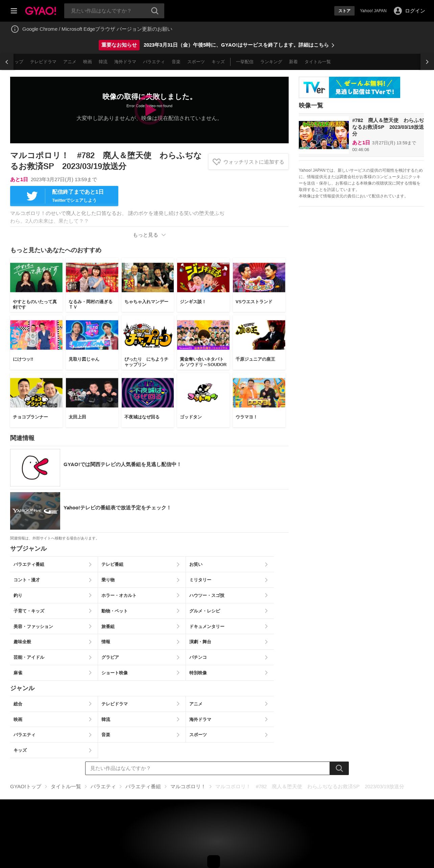Screen dimensions: 434x868
Task: Select 映画 in top navigation
Action: click(x=88, y=62)
